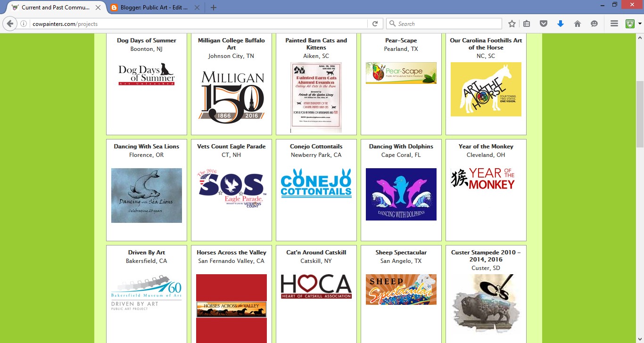Reload the page with the refresh icon
This screenshot has width=644, height=343.
[x=375, y=24]
